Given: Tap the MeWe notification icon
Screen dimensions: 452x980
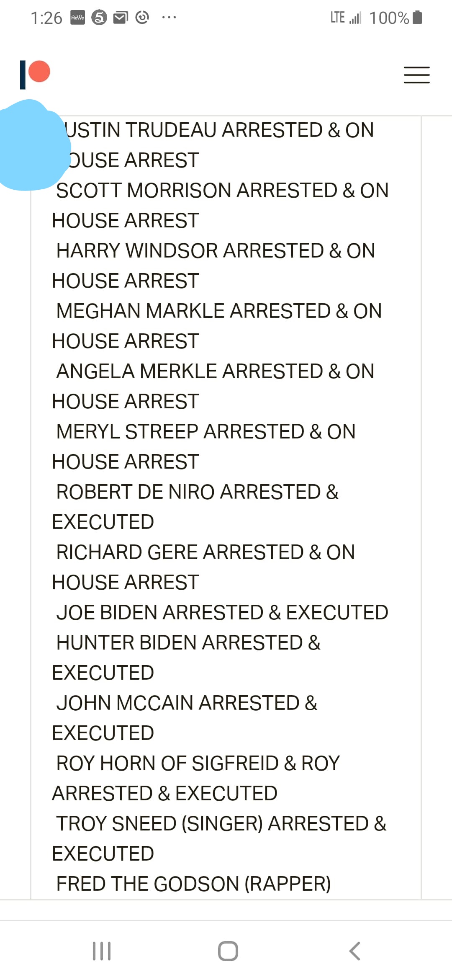Looking at the screenshot, I should [x=77, y=18].
